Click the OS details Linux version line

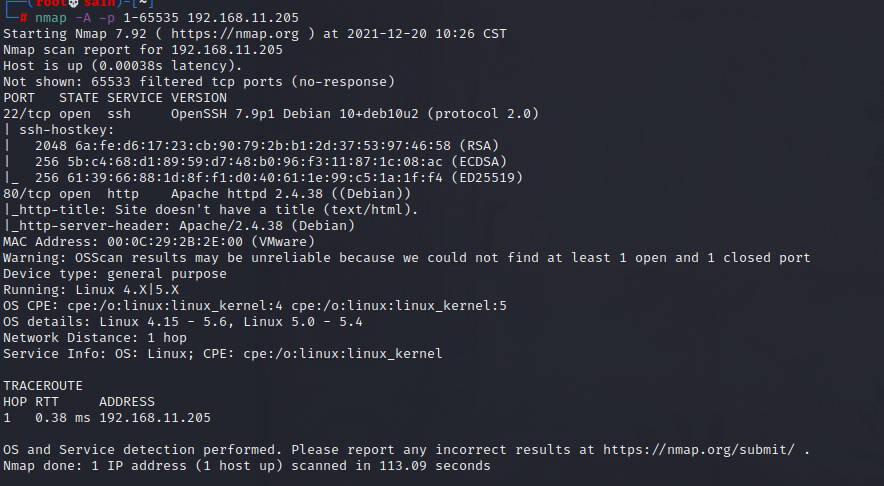coord(183,322)
